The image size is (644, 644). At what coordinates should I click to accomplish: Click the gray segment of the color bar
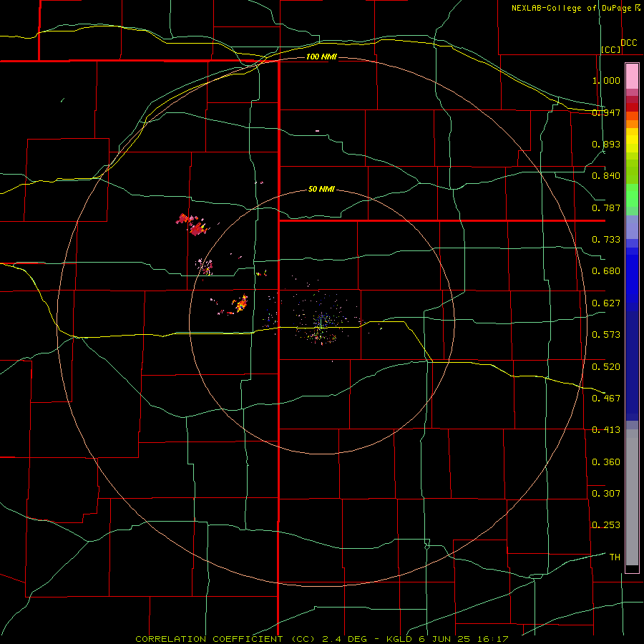pos(632,497)
